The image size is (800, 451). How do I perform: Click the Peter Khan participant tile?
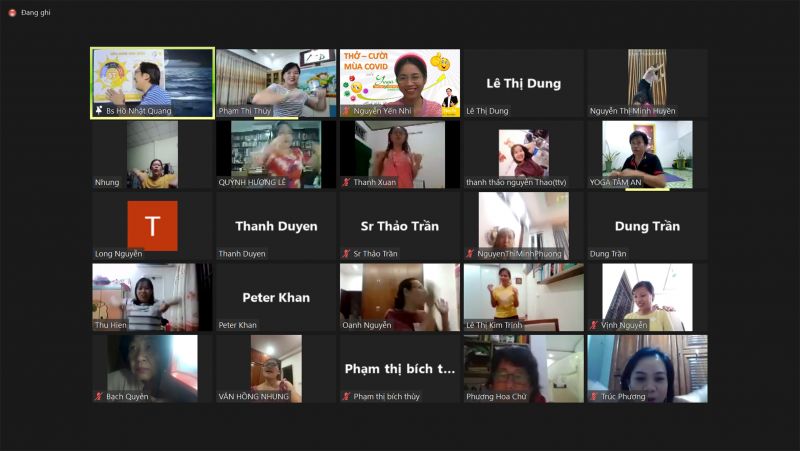coord(276,297)
